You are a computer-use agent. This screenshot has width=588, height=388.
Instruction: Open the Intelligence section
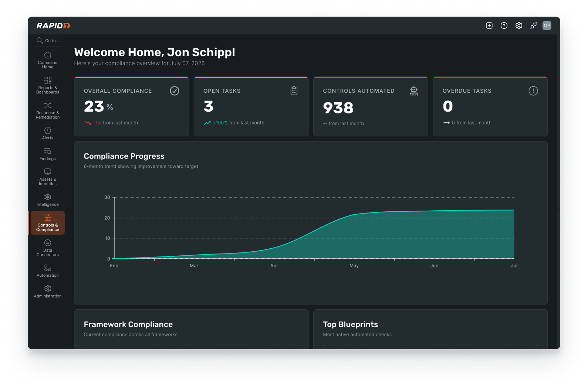click(48, 200)
